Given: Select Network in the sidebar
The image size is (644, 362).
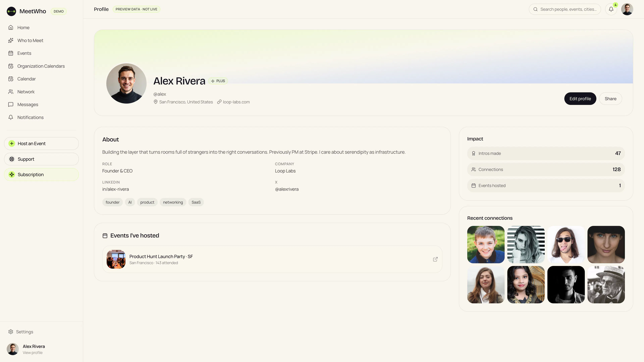Looking at the screenshot, I should [x=41, y=92].
